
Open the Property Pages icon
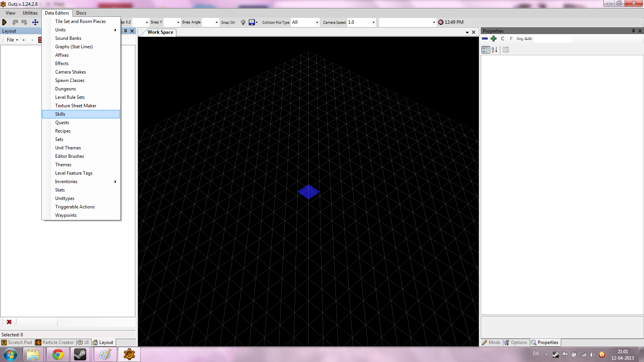(x=506, y=50)
